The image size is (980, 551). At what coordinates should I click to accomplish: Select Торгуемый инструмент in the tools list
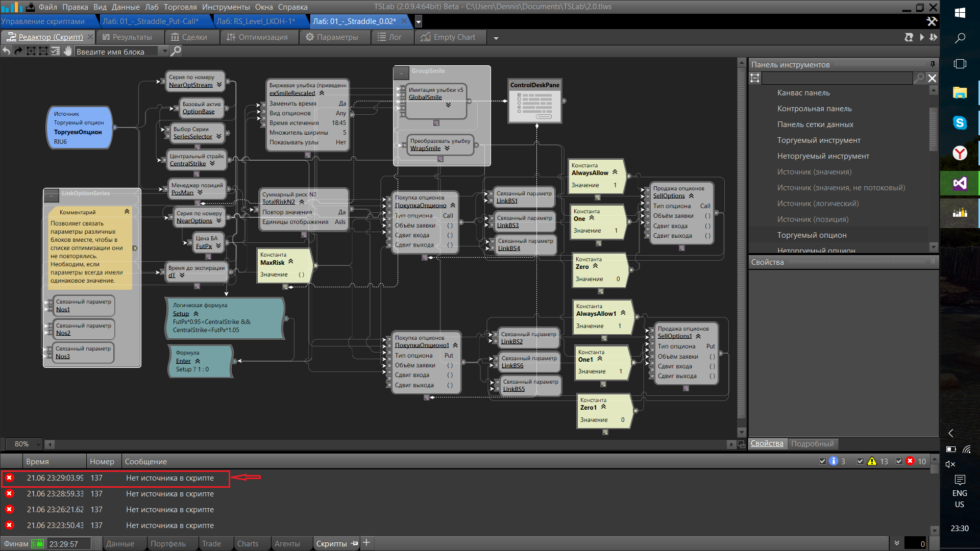(818, 140)
